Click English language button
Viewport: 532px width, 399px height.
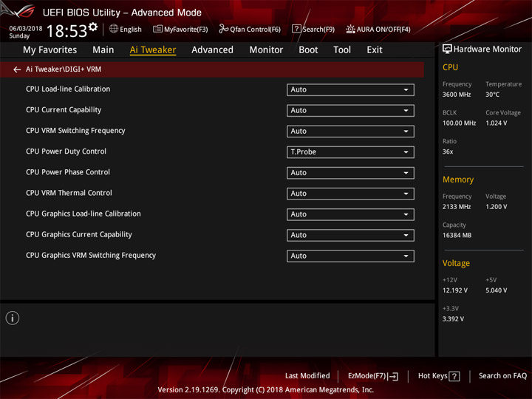coord(126,29)
